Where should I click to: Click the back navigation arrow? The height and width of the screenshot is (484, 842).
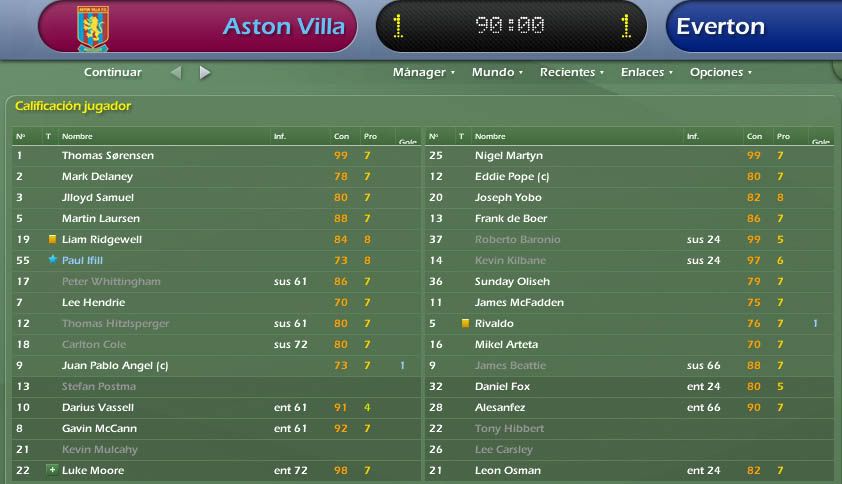(x=176, y=73)
